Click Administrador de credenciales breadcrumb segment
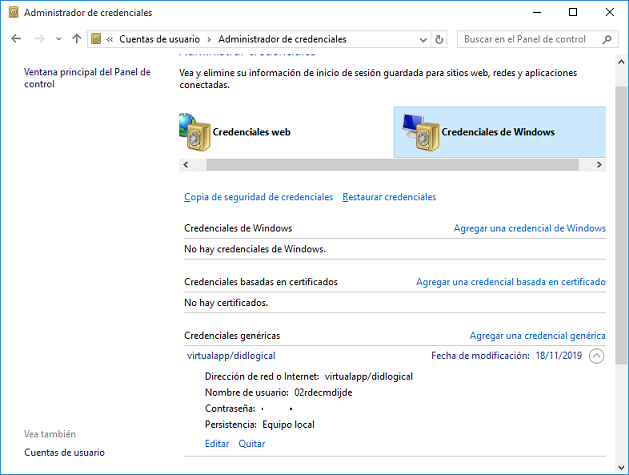Image resolution: width=629 pixels, height=475 pixels. (282, 39)
